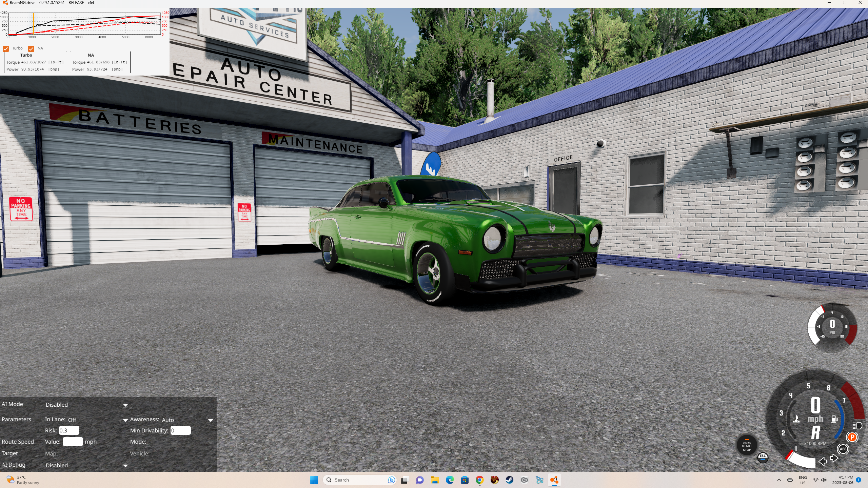Image resolution: width=868 pixels, height=488 pixels.
Task: Click the turbo boost PSI gauge
Action: point(832,327)
